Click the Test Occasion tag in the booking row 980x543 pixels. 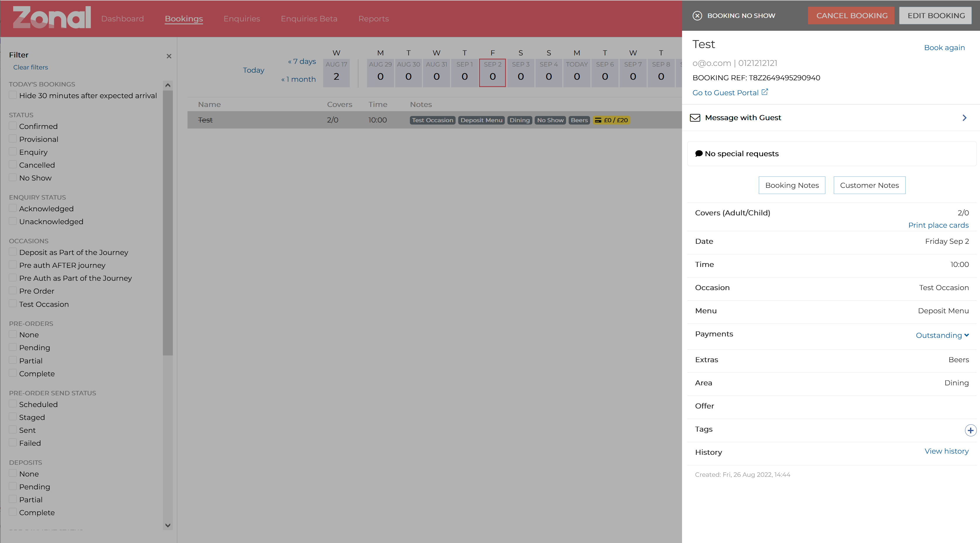(432, 120)
